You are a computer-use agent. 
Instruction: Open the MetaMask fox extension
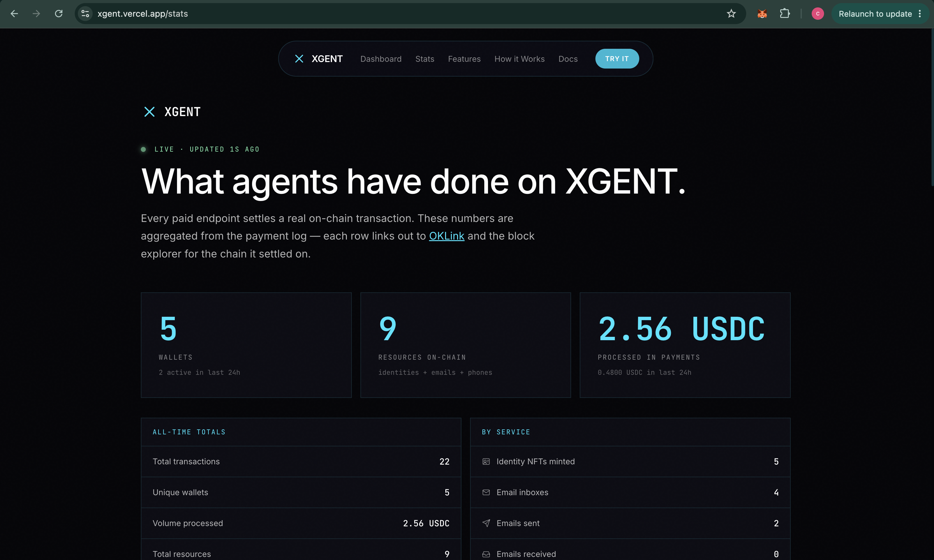coord(762,14)
